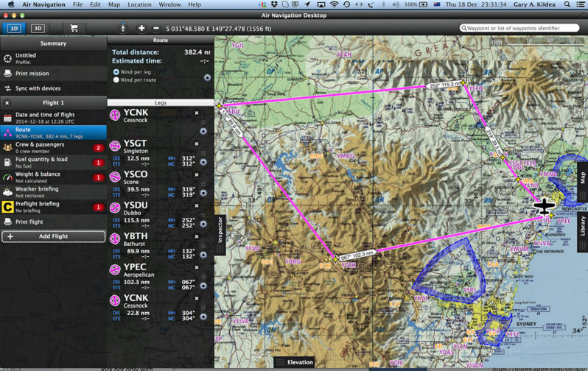
Task: Click the 067° 102.3 nm leg label
Action: 357,255
